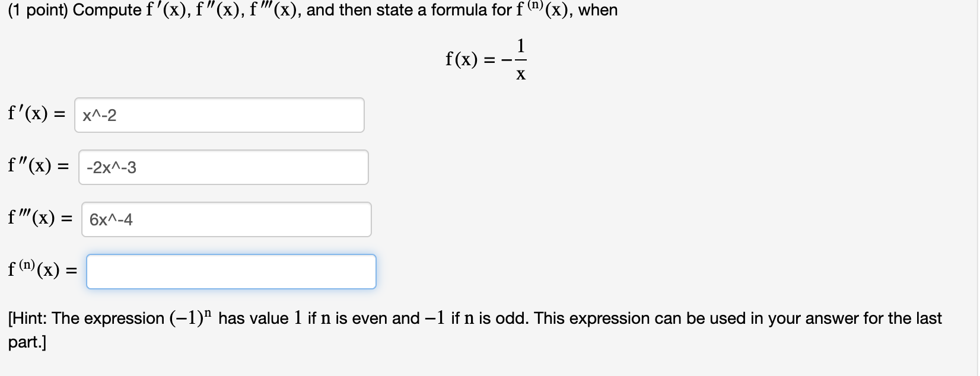Click inside the highlighted blue answer box
980x376 pixels.
[231, 271]
